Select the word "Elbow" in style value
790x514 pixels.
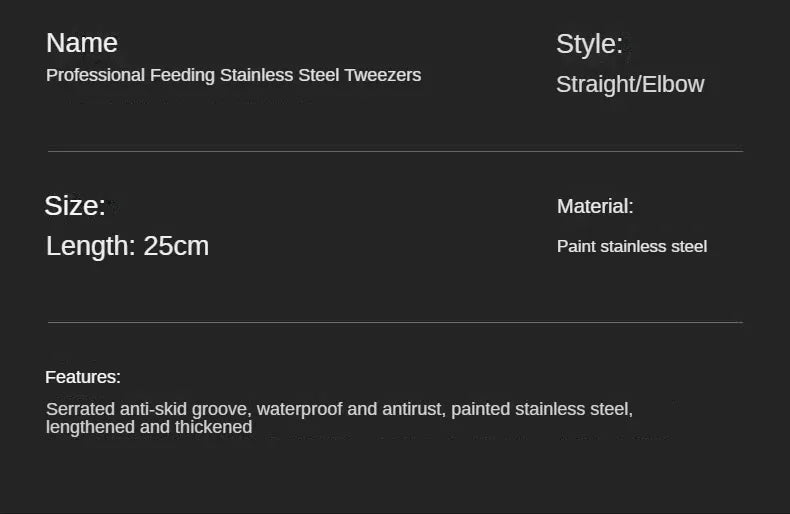[673, 84]
